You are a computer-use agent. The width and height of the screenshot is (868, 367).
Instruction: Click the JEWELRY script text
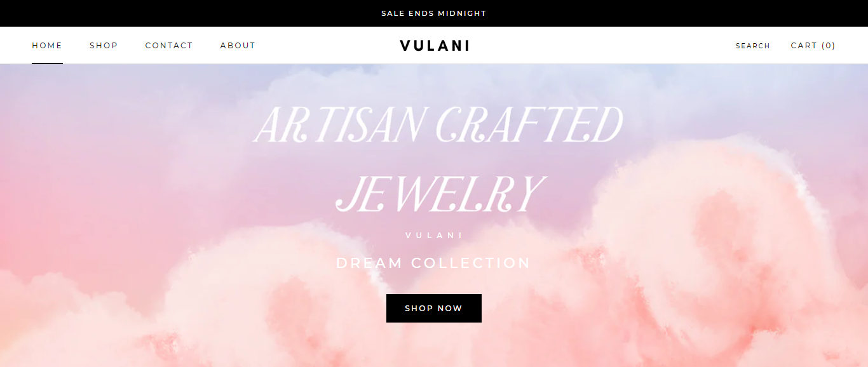tap(438, 190)
